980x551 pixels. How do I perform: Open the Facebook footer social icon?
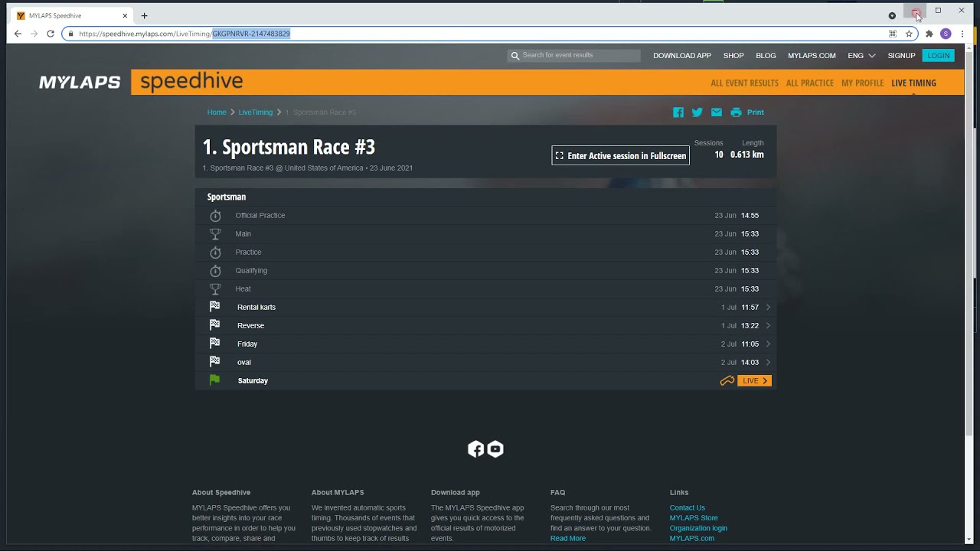click(476, 449)
